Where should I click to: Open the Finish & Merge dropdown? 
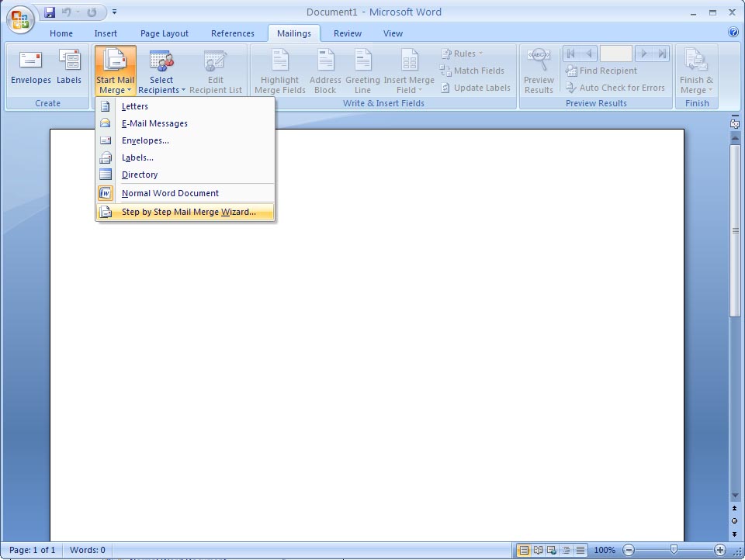coord(697,71)
